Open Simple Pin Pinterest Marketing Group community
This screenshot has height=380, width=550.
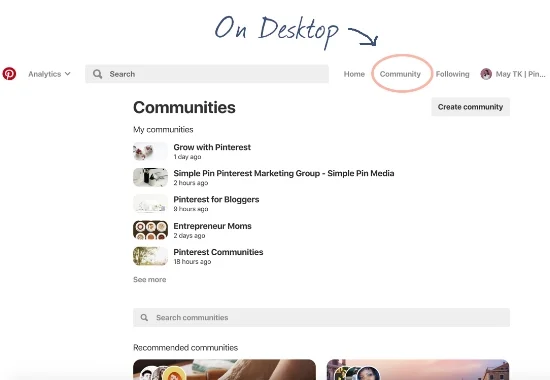coord(284,173)
